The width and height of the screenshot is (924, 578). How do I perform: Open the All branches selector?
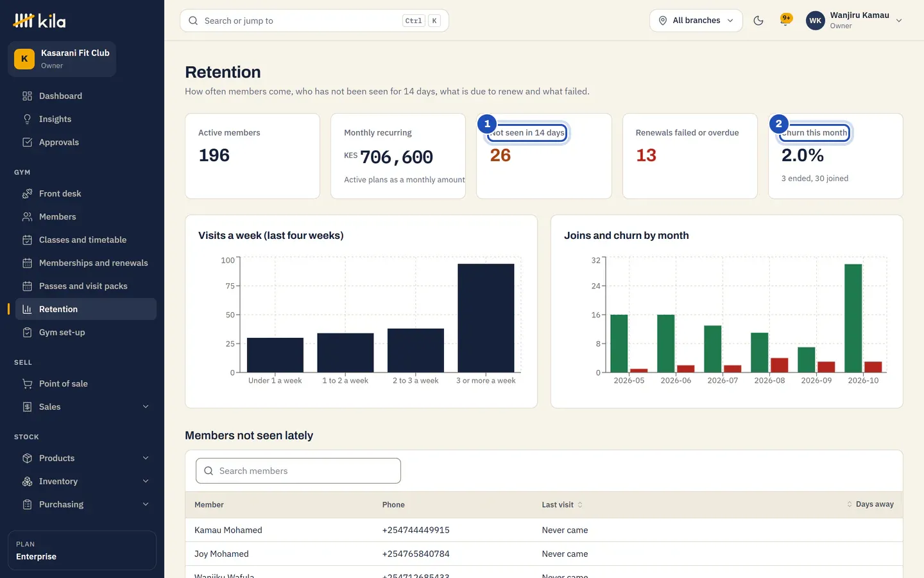coord(696,21)
